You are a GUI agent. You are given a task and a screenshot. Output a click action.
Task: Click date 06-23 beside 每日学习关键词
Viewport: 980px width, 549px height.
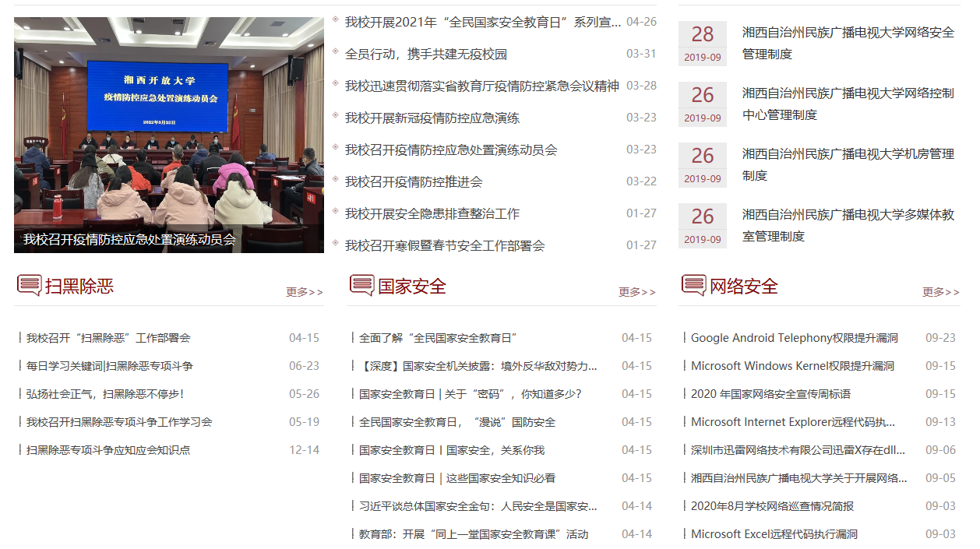coord(304,366)
